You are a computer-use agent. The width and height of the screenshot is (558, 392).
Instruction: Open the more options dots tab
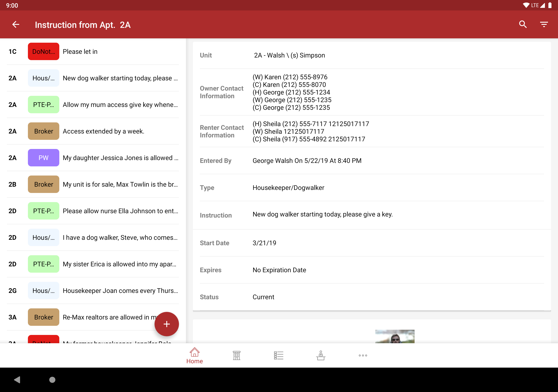[x=363, y=355]
